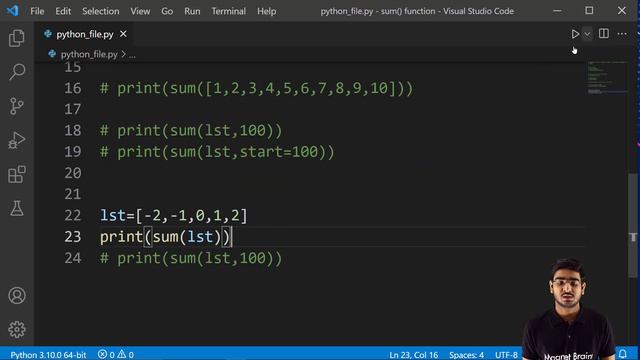
Task: Close the python_file.py tab
Action: [123, 34]
